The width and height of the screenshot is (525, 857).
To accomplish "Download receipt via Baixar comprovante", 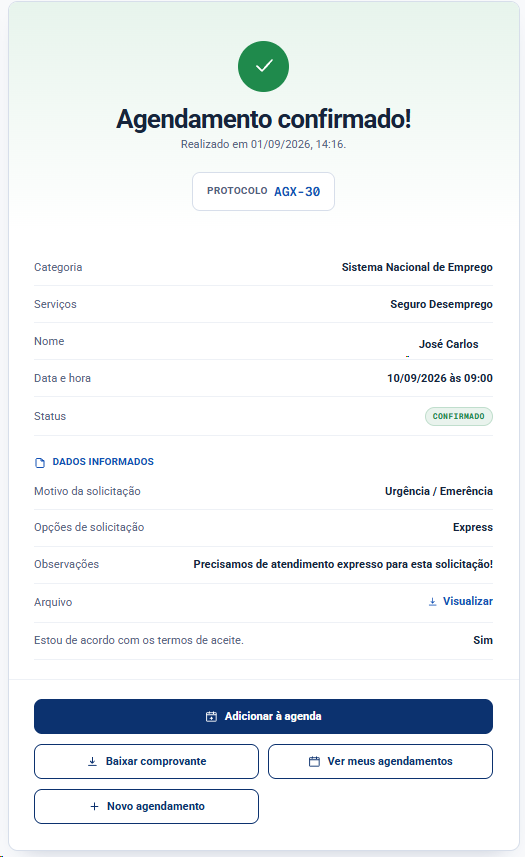I will (x=146, y=761).
